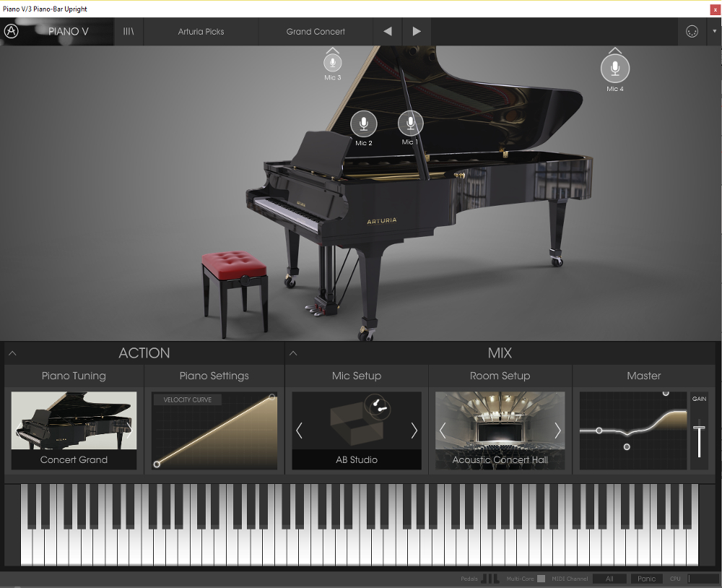Go to the next preset arrow
The height and width of the screenshot is (588, 722).
point(417,31)
